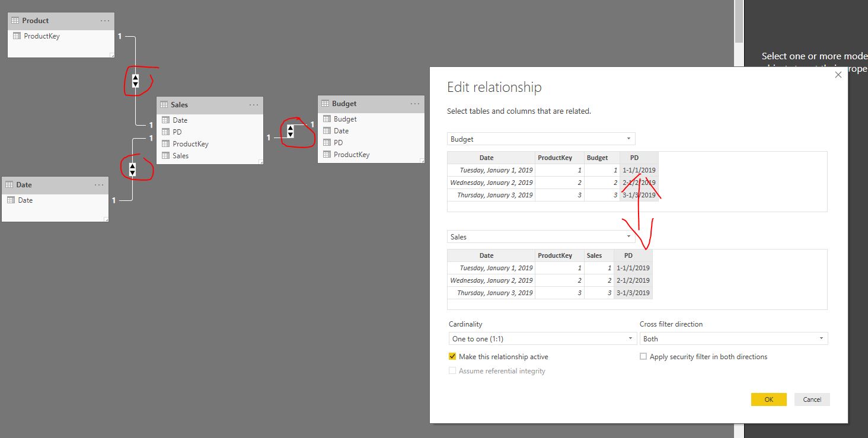
Task: Click the cross-filter arrow icon between Sales and Budget
Action: click(x=290, y=131)
